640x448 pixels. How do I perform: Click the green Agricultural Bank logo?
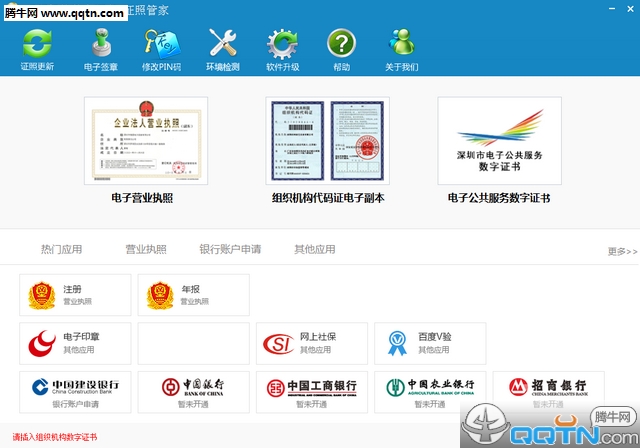coord(396,387)
